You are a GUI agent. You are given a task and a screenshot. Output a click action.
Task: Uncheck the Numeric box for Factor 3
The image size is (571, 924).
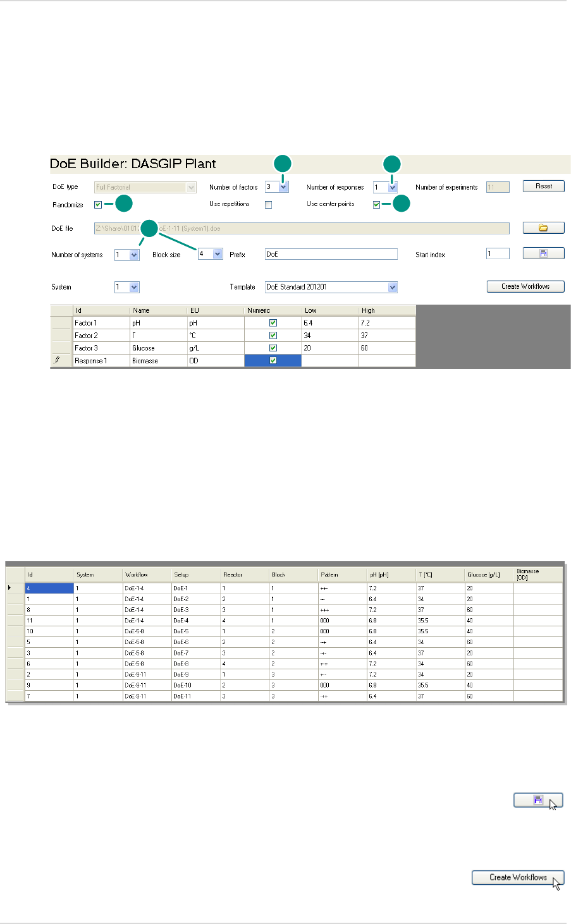[273, 348]
